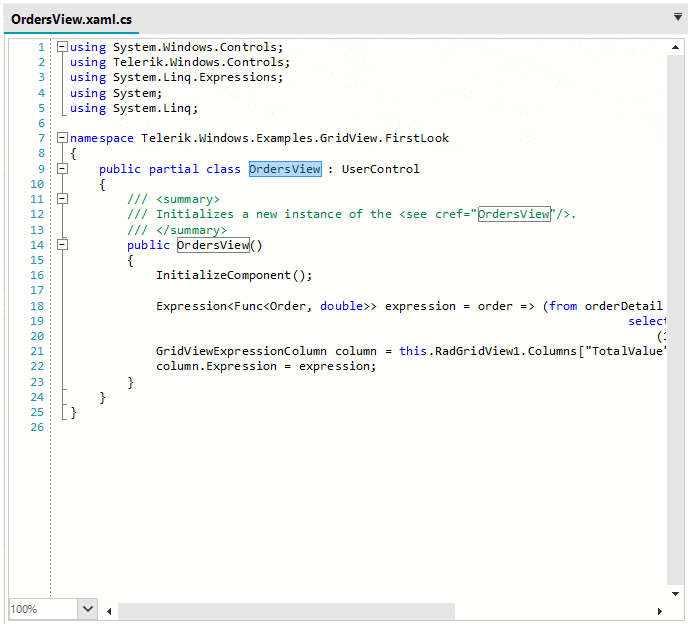
Task: Click the 100% zoom input field
Action: (x=43, y=609)
